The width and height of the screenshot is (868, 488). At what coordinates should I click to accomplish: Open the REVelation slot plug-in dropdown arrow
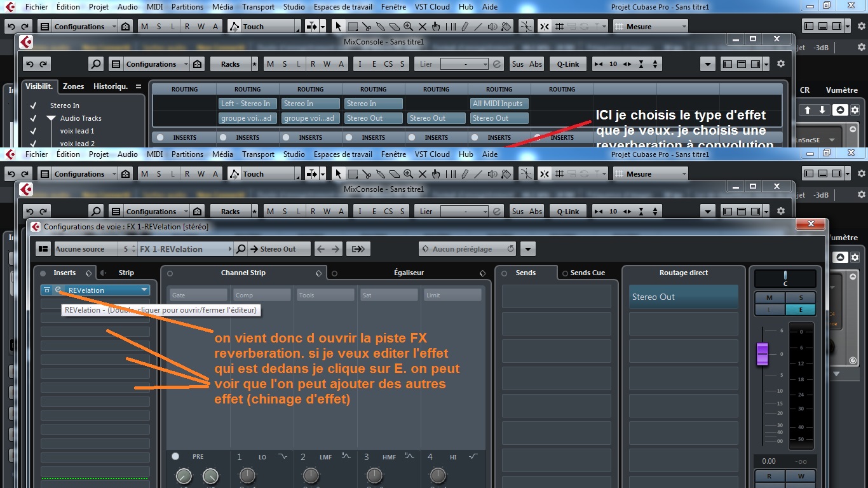click(x=145, y=290)
